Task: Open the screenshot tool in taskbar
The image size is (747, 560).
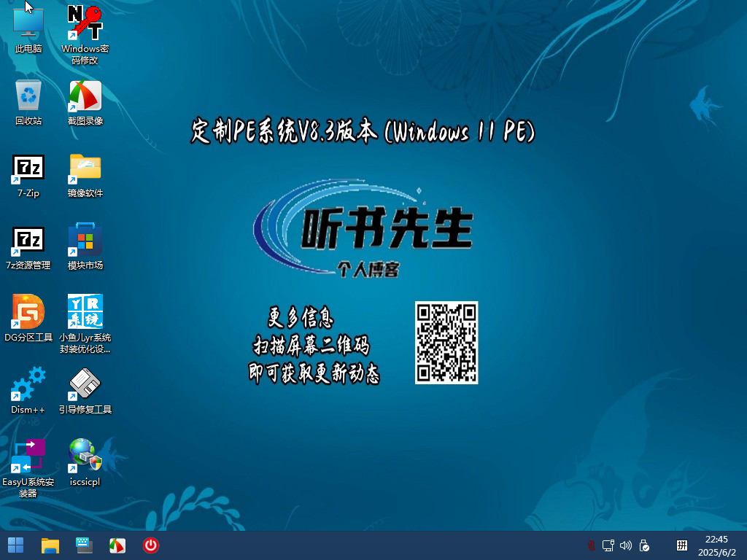Action: 117,545
